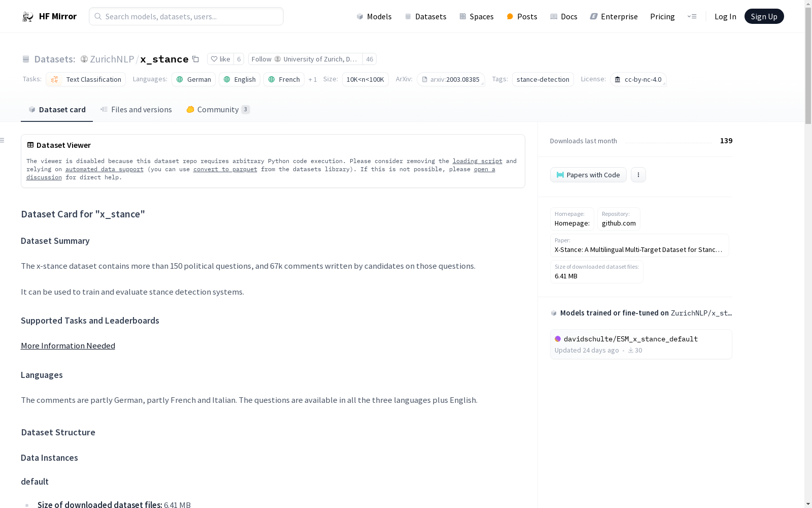The image size is (812, 508).
Task: Click open a discussion link
Action: tap(484, 169)
